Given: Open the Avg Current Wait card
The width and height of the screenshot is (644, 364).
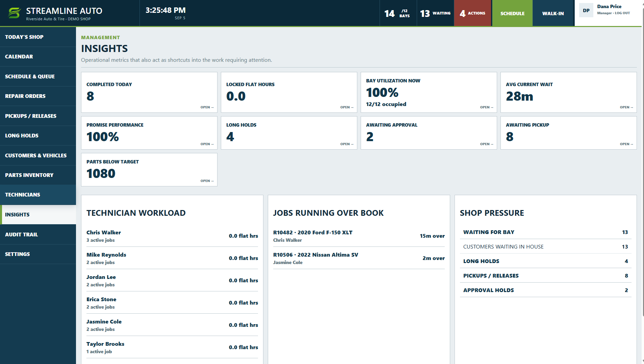Looking at the screenshot, I should tap(569, 92).
